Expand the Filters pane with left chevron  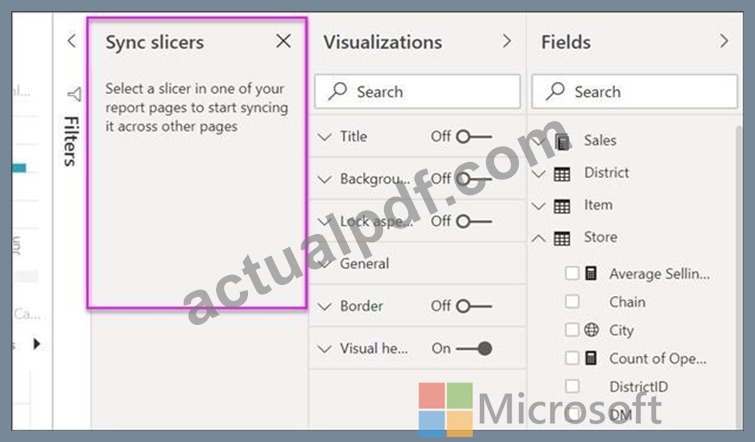coord(71,40)
